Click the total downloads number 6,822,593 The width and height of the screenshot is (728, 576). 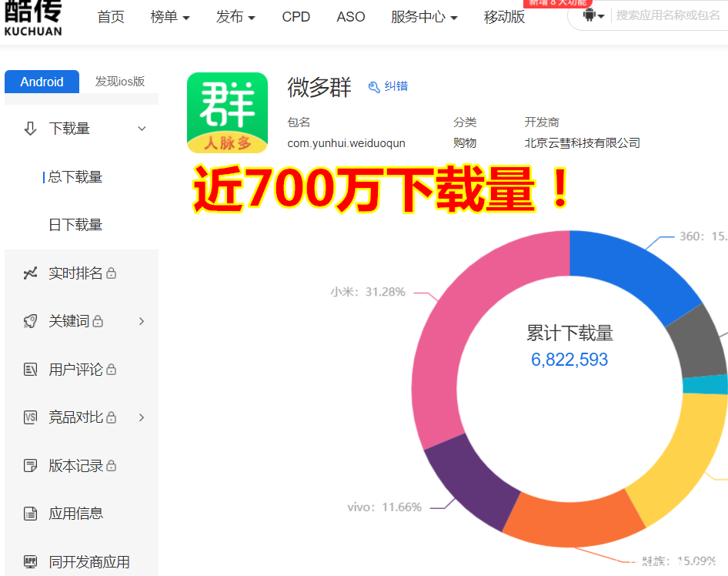coord(569,360)
